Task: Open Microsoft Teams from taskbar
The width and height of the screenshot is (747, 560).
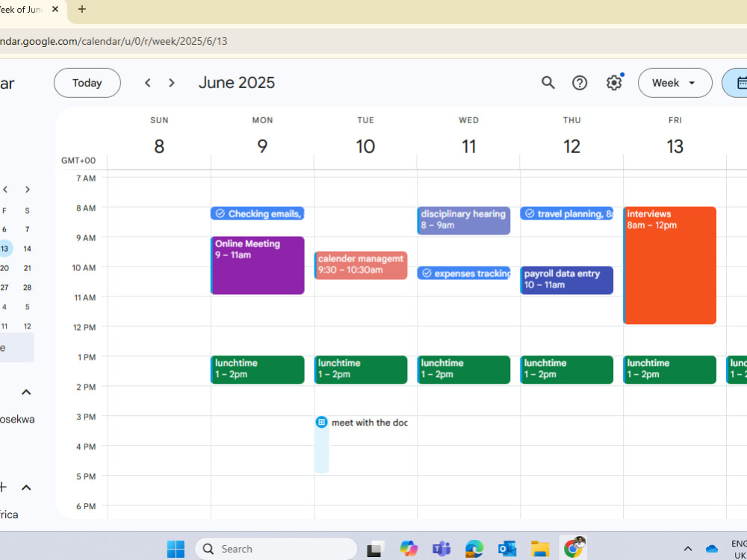Action: click(x=441, y=549)
